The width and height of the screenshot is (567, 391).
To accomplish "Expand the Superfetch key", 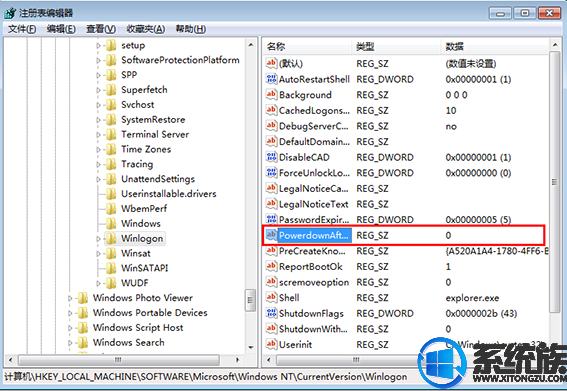I will 98,90.
